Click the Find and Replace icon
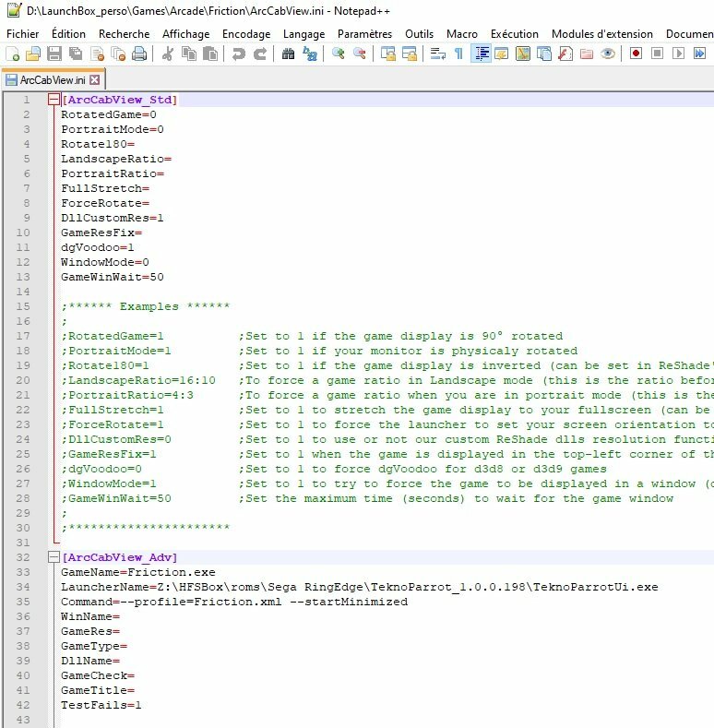Image resolution: width=714 pixels, height=728 pixels. [310, 54]
